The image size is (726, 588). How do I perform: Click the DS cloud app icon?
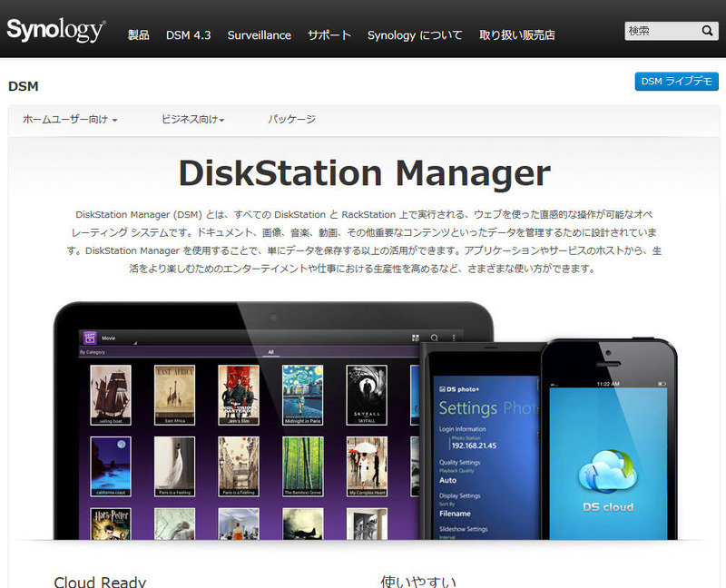click(x=605, y=473)
